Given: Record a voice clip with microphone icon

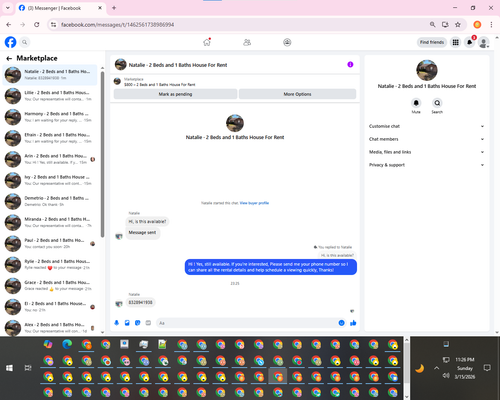Looking at the screenshot, I should click(x=117, y=323).
